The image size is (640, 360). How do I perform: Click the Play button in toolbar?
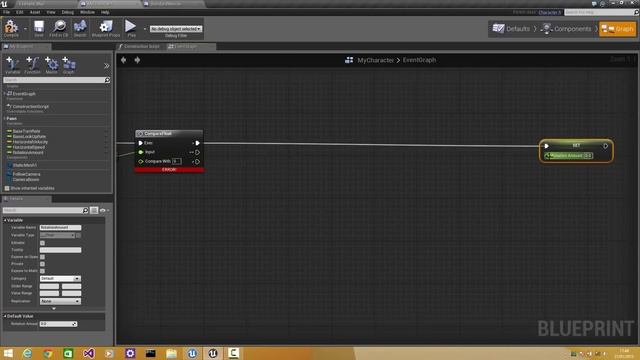[131, 29]
